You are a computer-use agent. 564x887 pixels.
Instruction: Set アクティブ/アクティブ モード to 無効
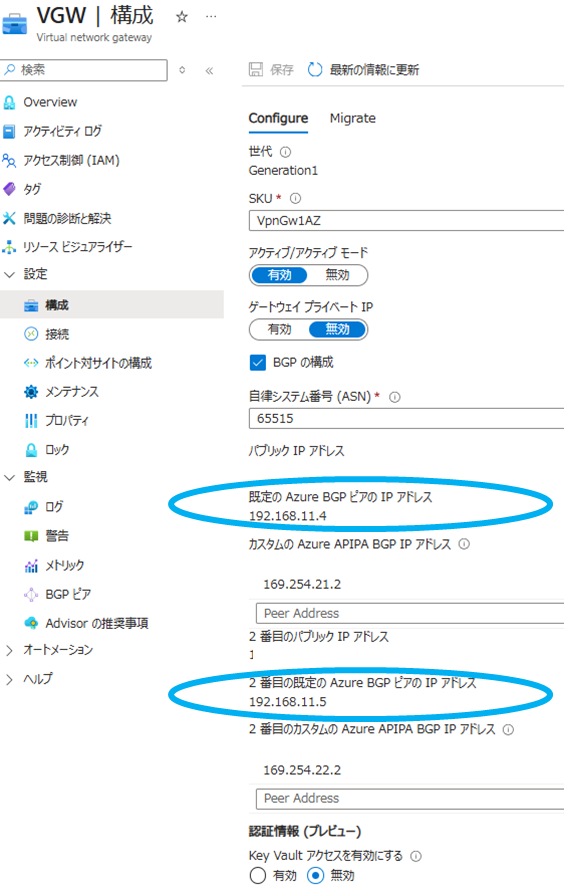[x=338, y=275]
